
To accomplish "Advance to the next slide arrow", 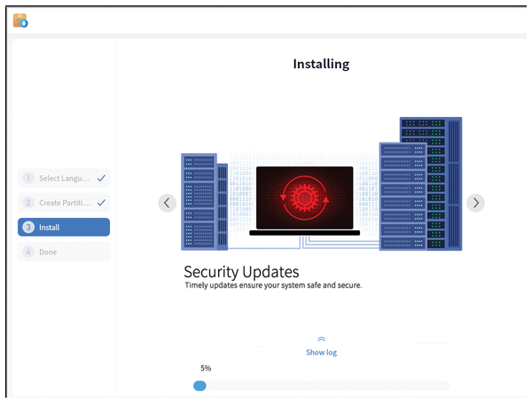I will tap(475, 203).
